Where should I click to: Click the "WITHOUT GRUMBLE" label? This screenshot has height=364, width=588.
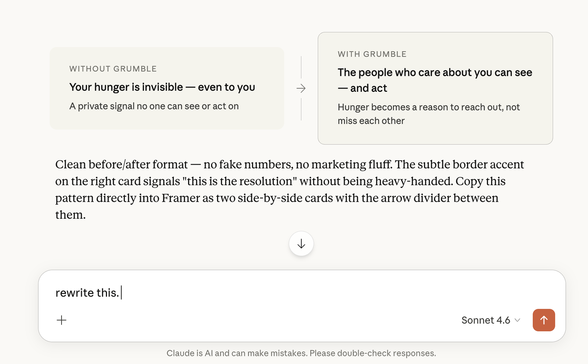113,69
